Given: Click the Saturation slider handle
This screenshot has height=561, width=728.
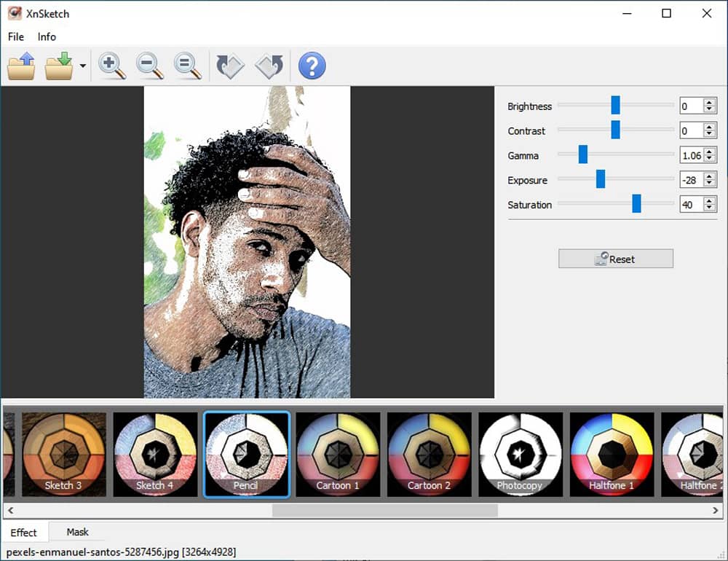Looking at the screenshot, I should 637,204.
